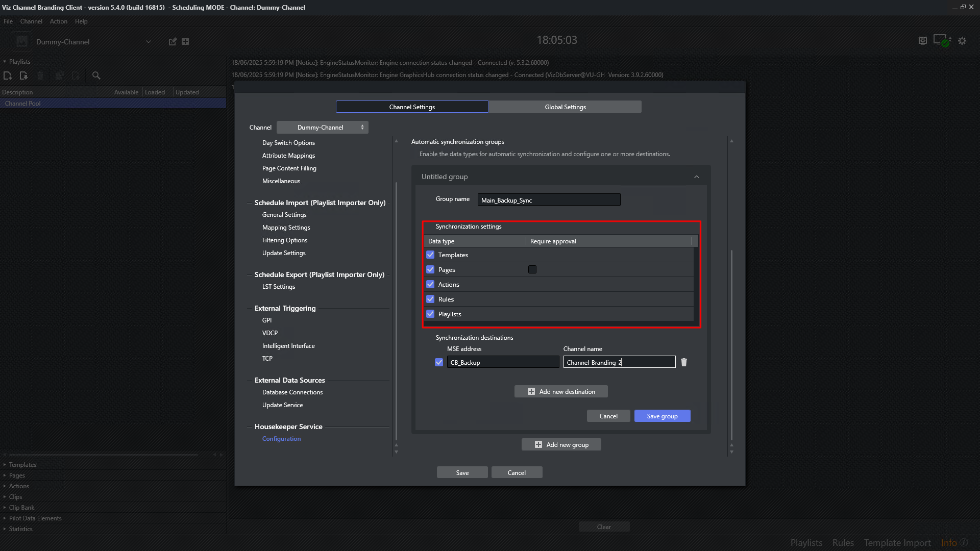This screenshot has width=980, height=551.
Task: Switch to the Global Settings tab
Action: 565,107
